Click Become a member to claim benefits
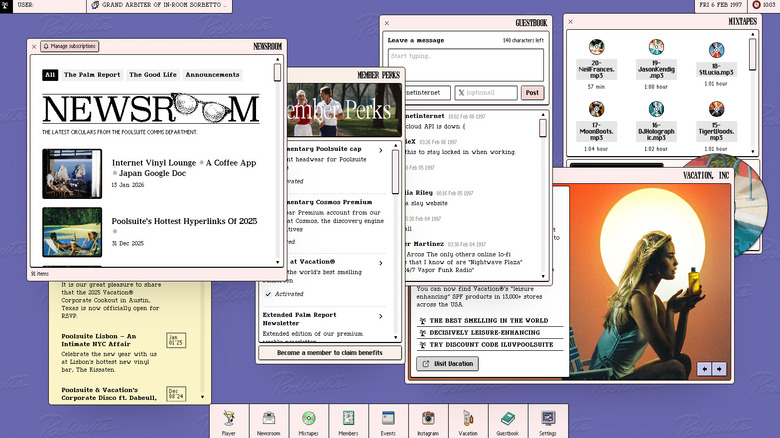The height and width of the screenshot is (438, 780). (330, 352)
